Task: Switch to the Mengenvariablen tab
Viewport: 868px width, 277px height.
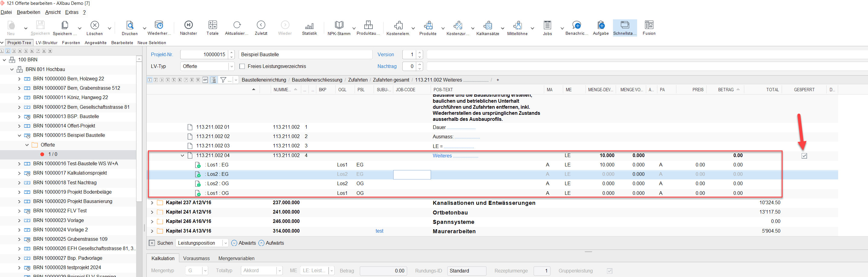Action: click(x=236, y=259)
